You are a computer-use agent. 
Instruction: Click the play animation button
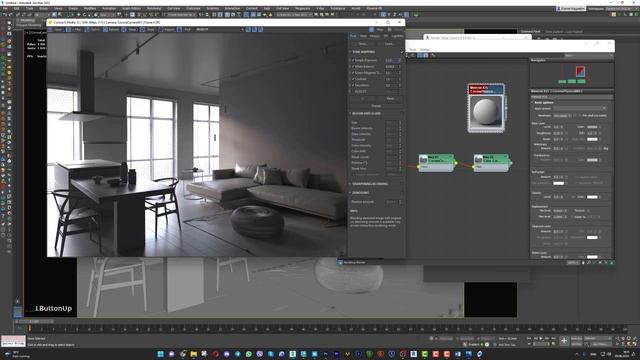(x=541, y=338)
